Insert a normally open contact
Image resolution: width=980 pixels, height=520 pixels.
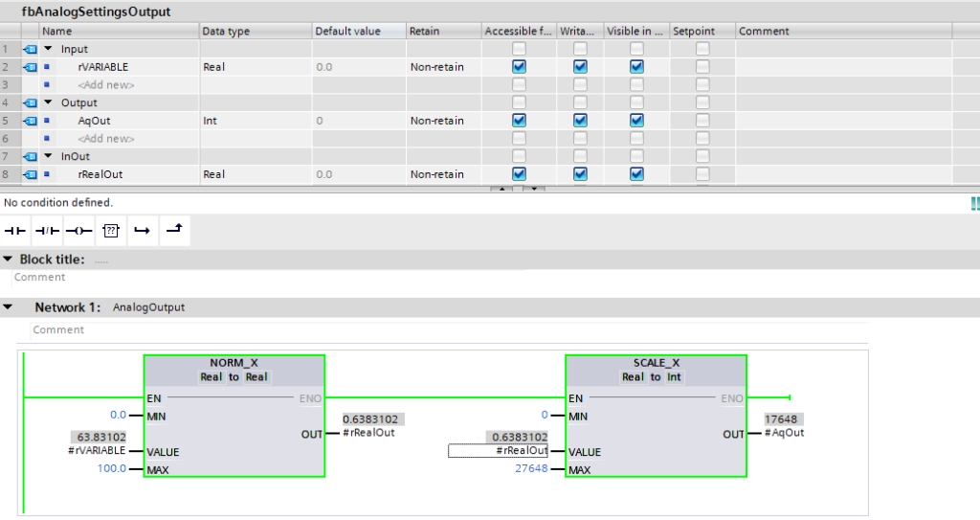click(15, 231)
